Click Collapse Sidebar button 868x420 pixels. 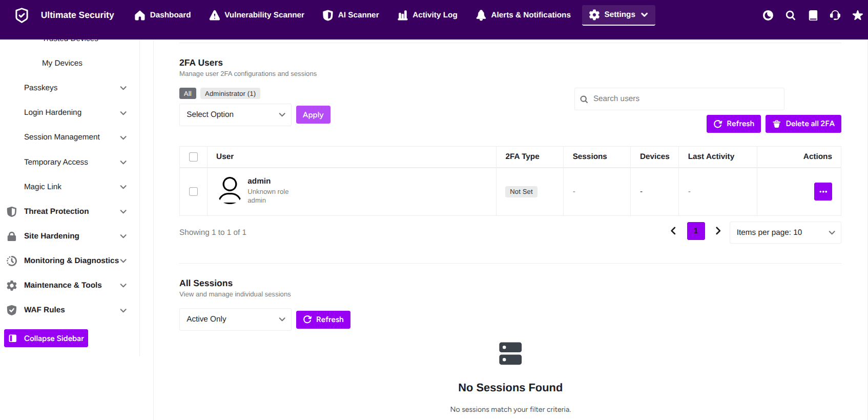46,338
